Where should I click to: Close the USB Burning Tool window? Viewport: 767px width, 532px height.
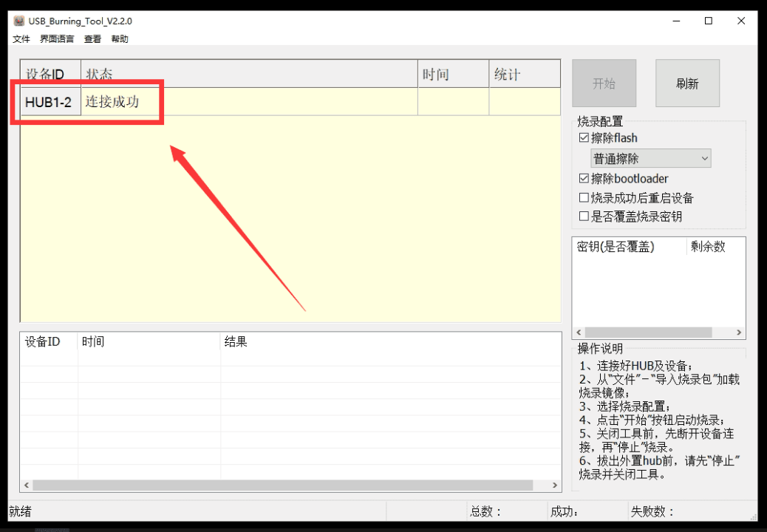[741, 21]
